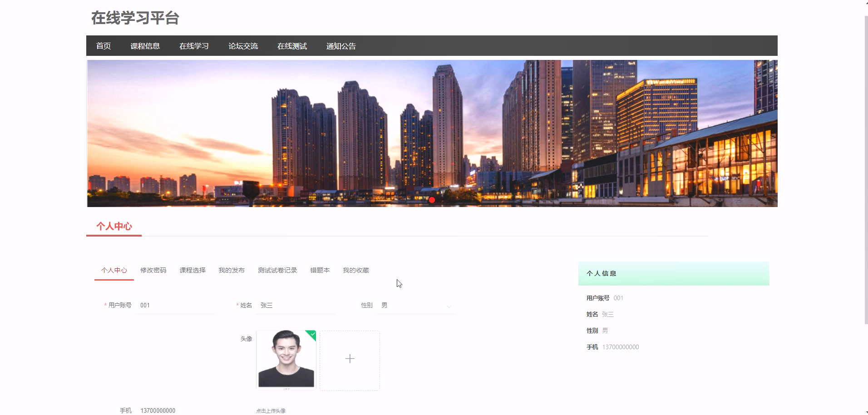Open the 我的发布 tab
Screen dimensions: 868x415
click(232, 270)
